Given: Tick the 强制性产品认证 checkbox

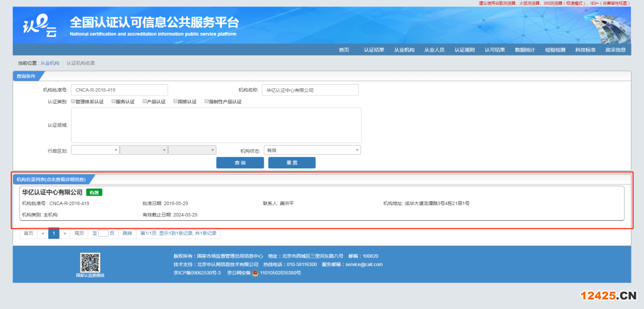Looking at the screenshot, I should click(x=205, y=101).
